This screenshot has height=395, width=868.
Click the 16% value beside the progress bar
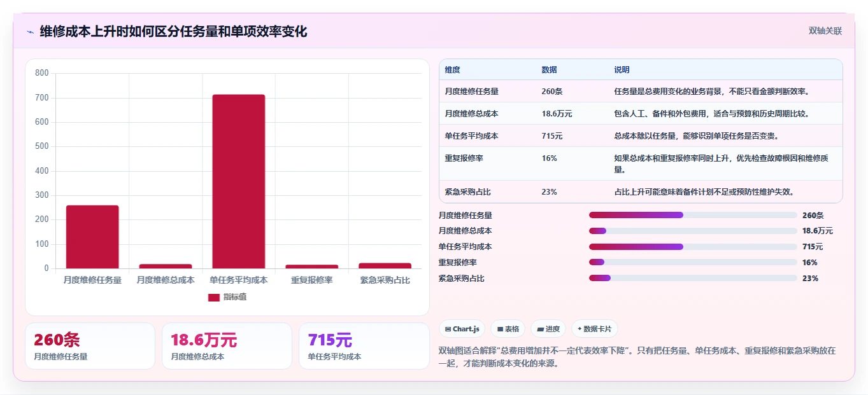tap(810, 263)
